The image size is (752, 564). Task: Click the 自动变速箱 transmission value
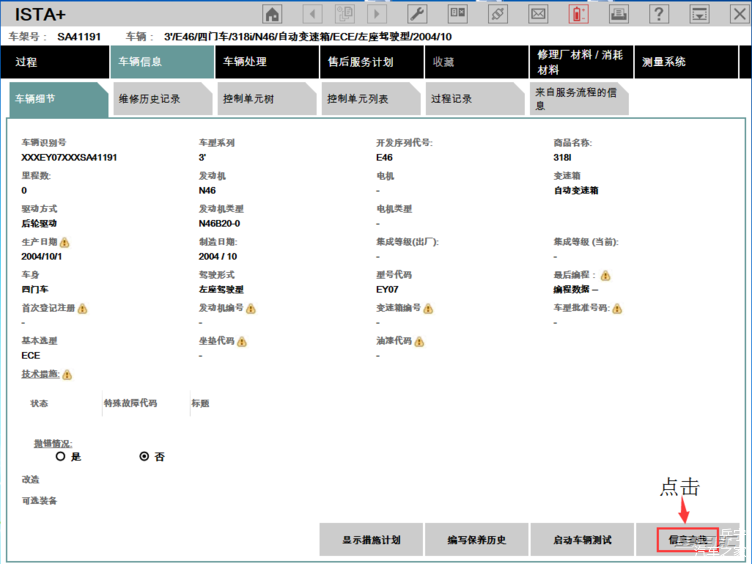(576, 190)
